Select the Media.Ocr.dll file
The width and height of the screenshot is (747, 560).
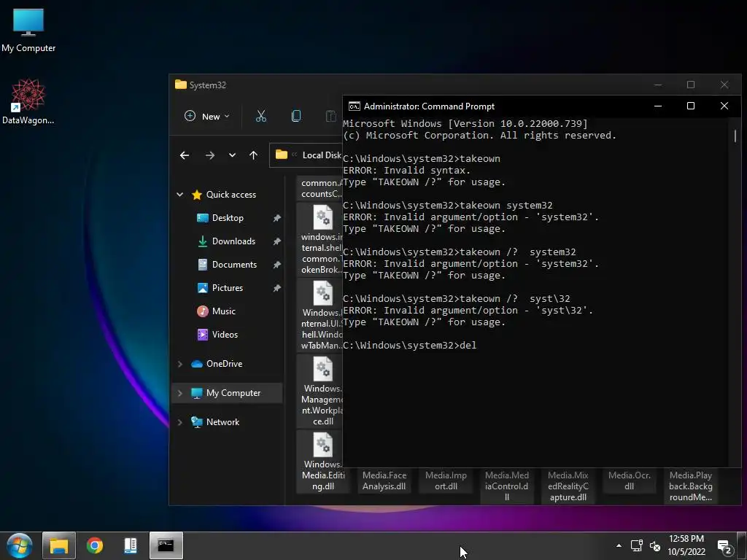630,481
